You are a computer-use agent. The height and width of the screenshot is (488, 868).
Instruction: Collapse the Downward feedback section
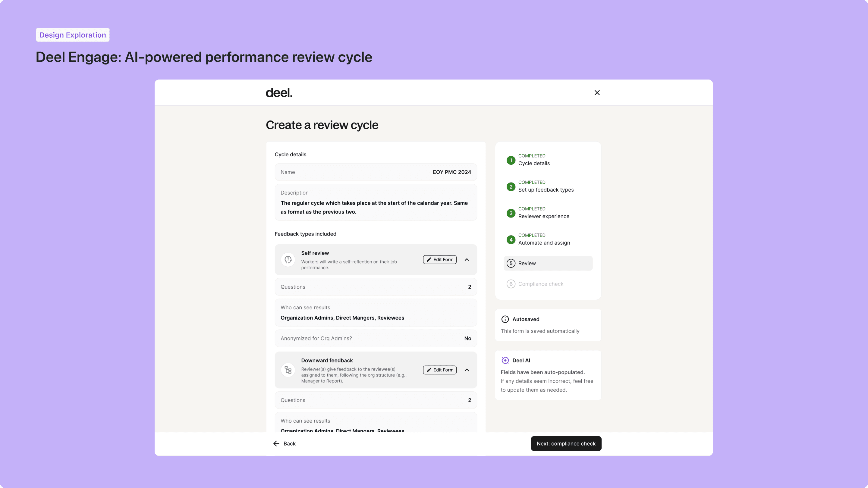[467, 370]
